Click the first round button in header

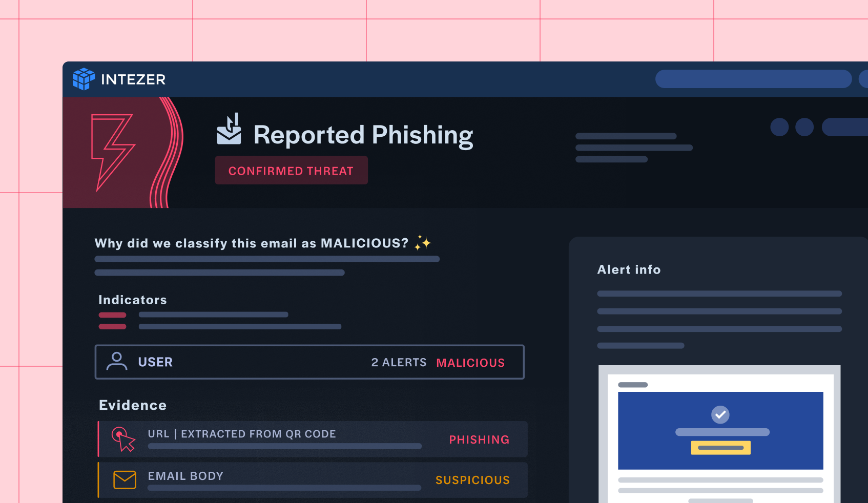pos(779,127)
